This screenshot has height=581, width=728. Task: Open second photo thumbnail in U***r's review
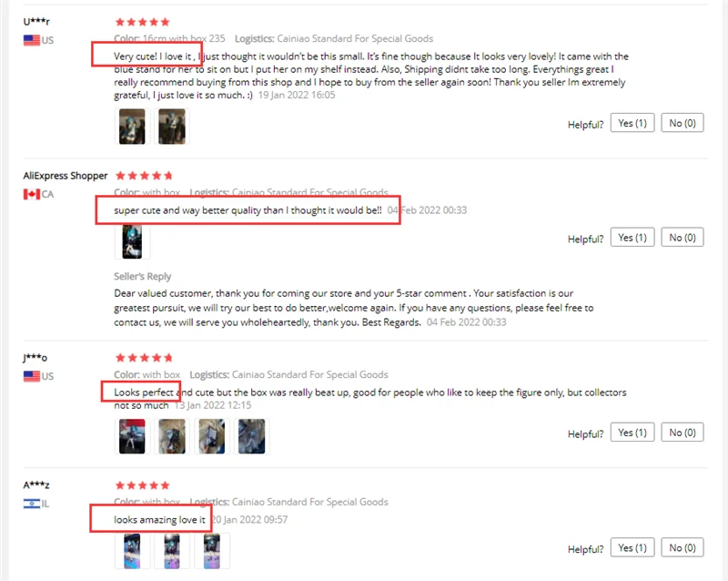tap(172, 127)
